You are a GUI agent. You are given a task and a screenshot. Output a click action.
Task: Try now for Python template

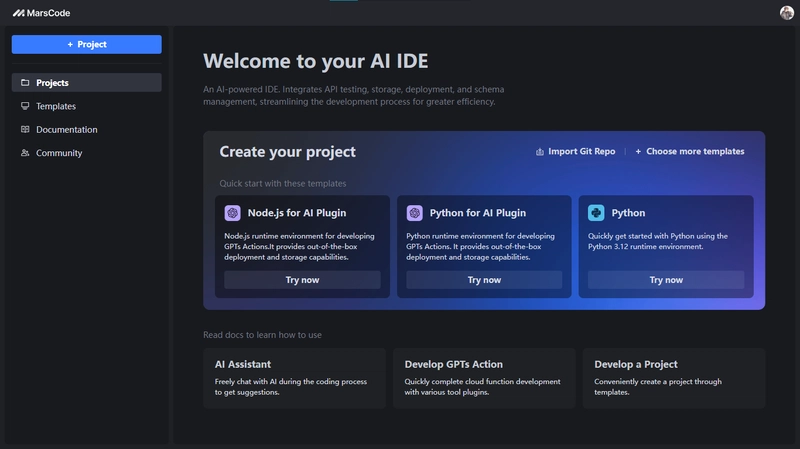tap(666, 280)
